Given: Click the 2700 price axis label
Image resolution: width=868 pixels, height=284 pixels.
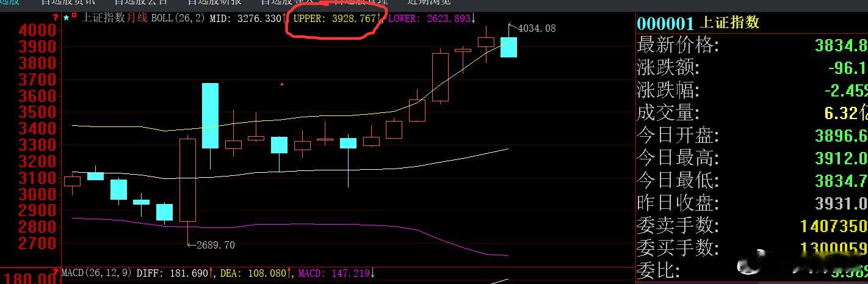Looking at the screenshot, I should tap(37, 243).
